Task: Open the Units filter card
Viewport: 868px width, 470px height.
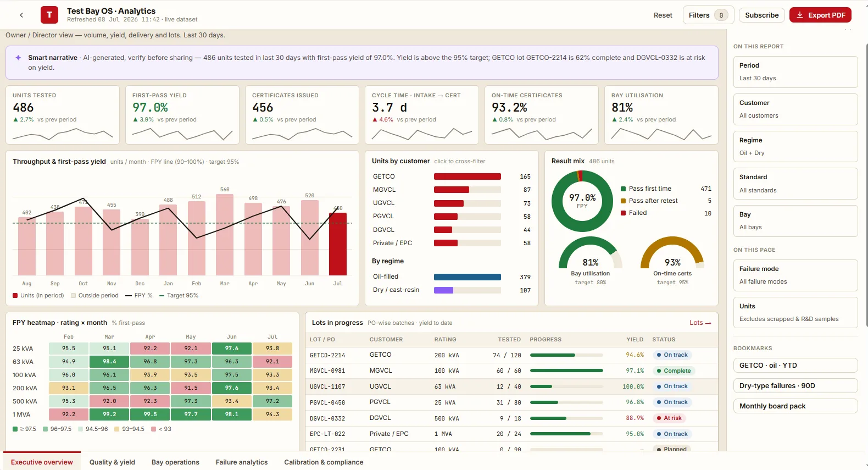Action: 795,313
